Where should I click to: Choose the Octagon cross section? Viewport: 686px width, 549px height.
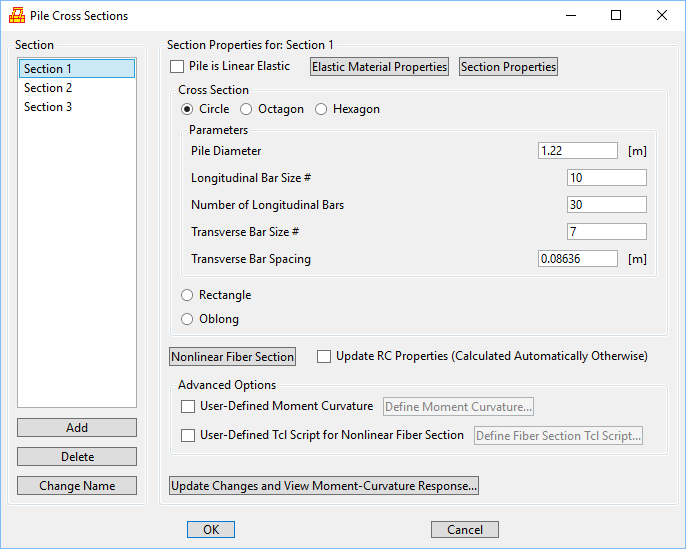click(x=247, y=109)
